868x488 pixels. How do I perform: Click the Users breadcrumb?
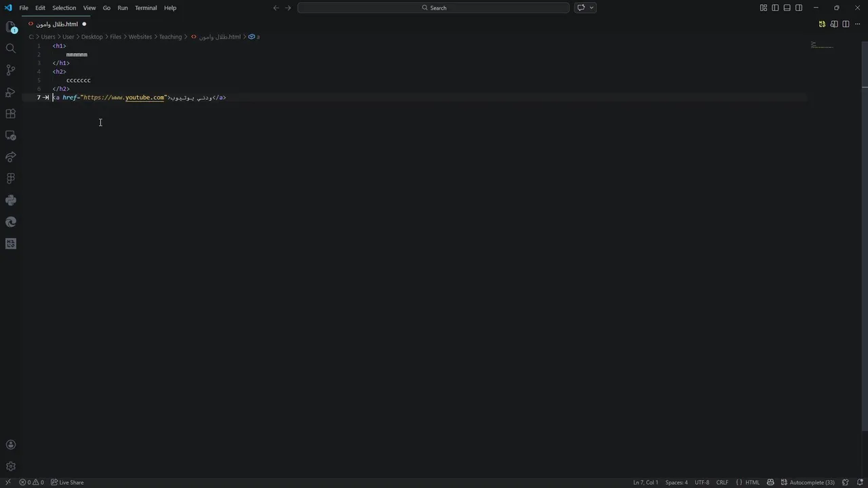[x=48, y=37]
